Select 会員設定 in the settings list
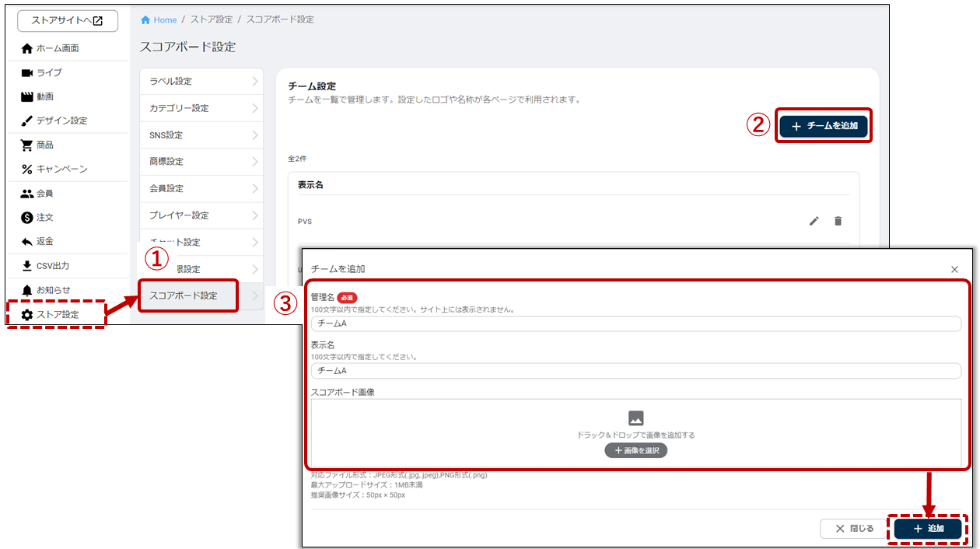This screenshot has height=549, width=980. (202, 188)
